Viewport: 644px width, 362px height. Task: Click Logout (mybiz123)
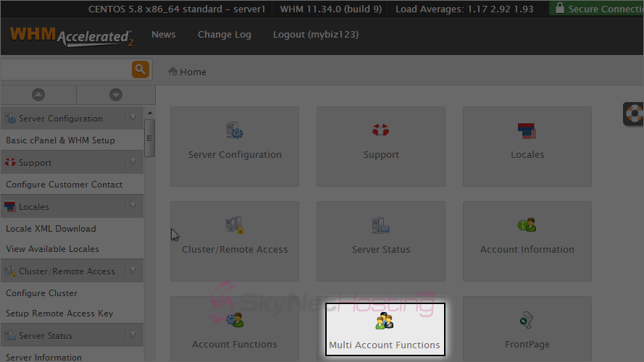click(x=316, y=35)
